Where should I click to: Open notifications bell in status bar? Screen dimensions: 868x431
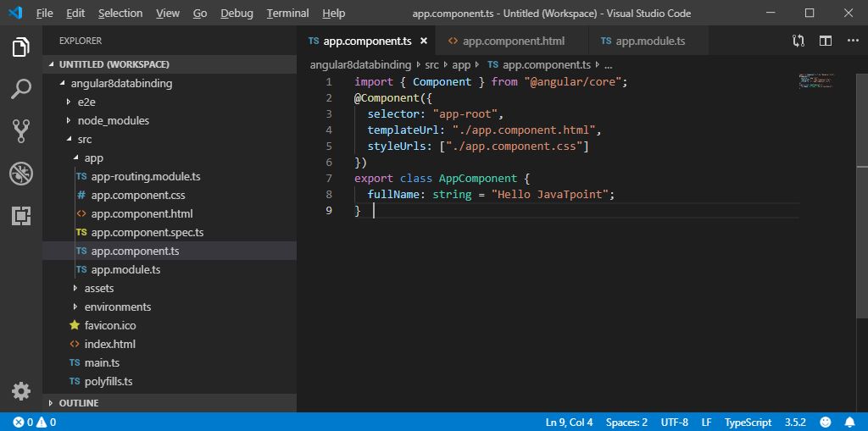click(x=849, y=423)
